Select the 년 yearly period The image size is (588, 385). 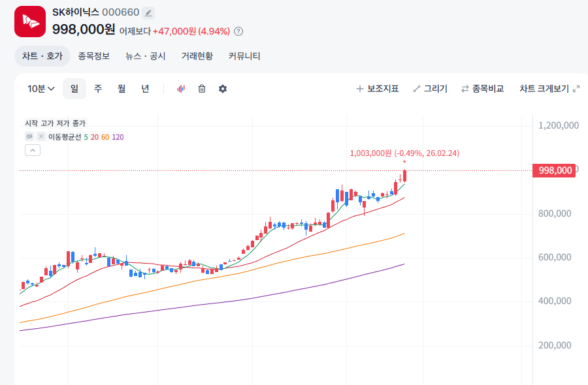coord(145,89)
